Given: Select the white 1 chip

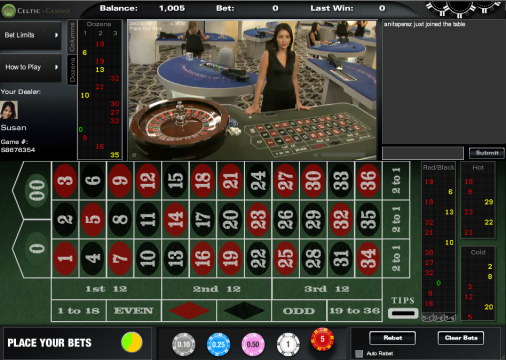Looking at the screenshot, I should tap(288, 344).
